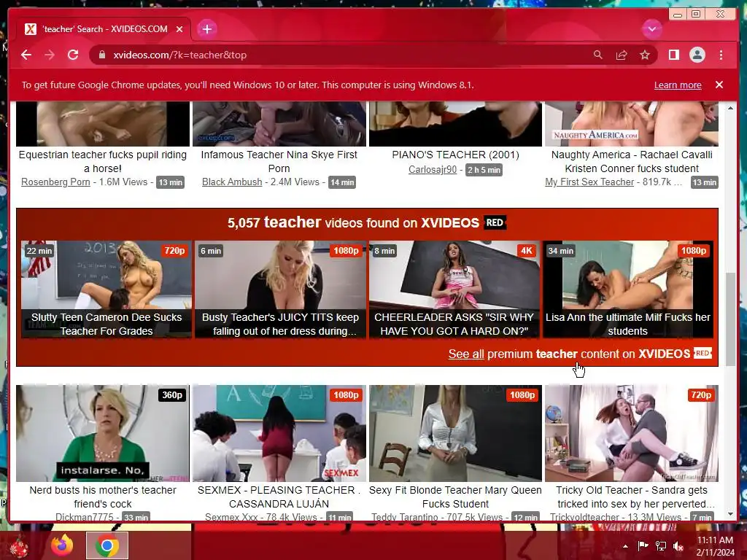Show hidden system tray icons
Viewport: 747px width, 560px height.
click(625, 546)
